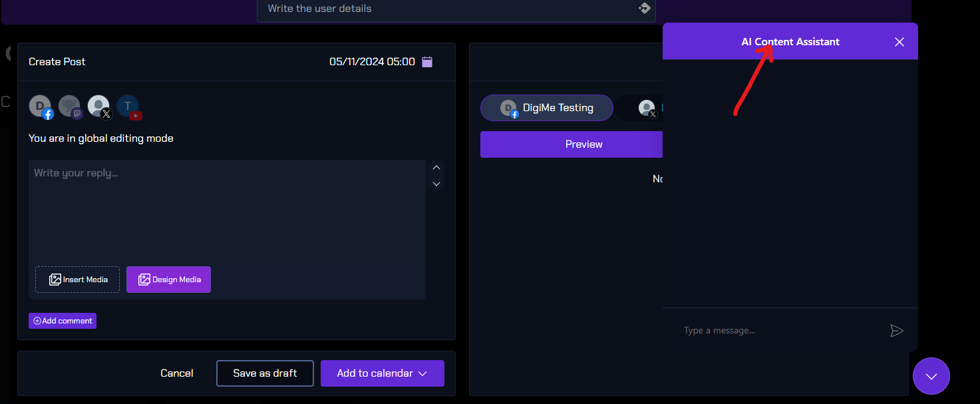
Task: Click the calendar icon beside the post date
Action: [427, 62]
